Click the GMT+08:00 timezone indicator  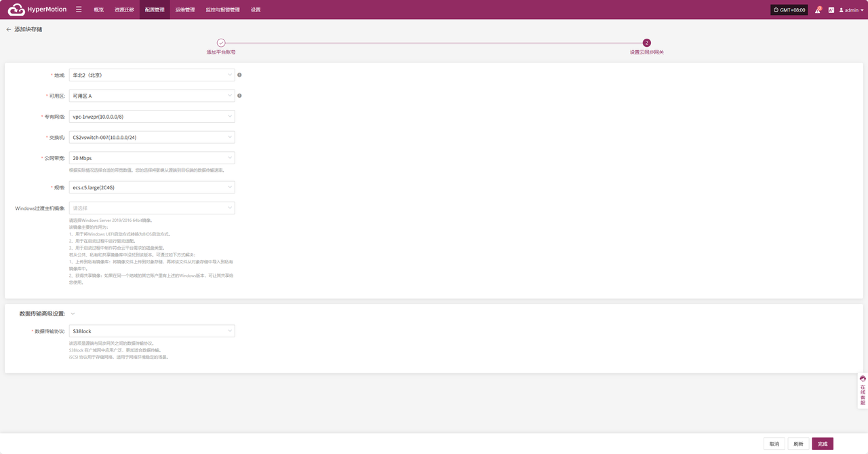point(789,10)
